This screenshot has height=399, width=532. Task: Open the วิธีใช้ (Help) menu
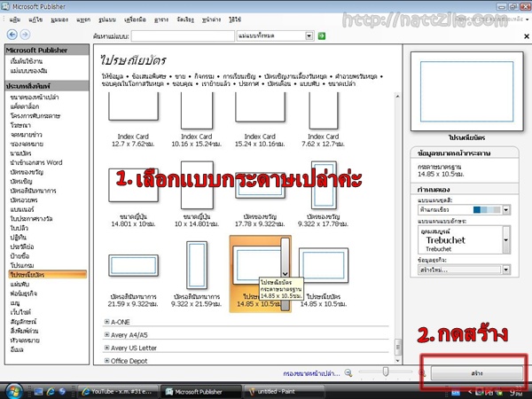click(235, 20)
